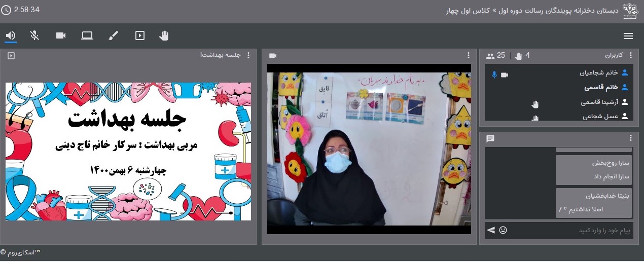Start screen sharing with laptop icon

click(87, 35)
